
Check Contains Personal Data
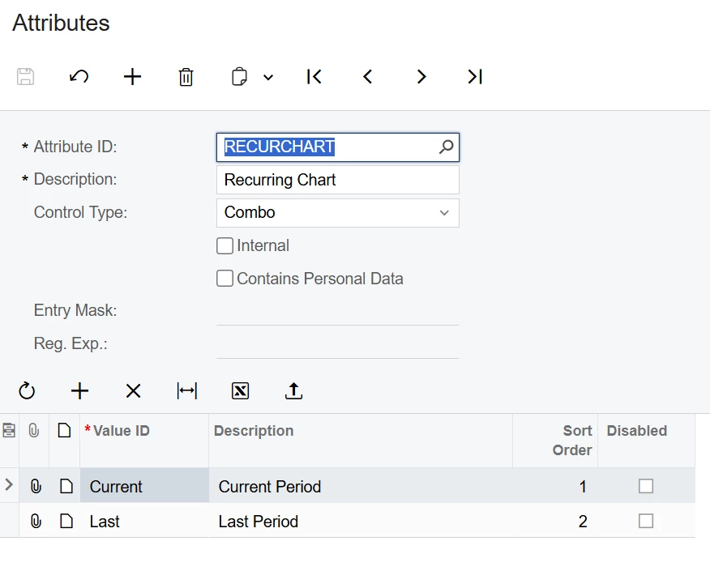pos(225,279)
